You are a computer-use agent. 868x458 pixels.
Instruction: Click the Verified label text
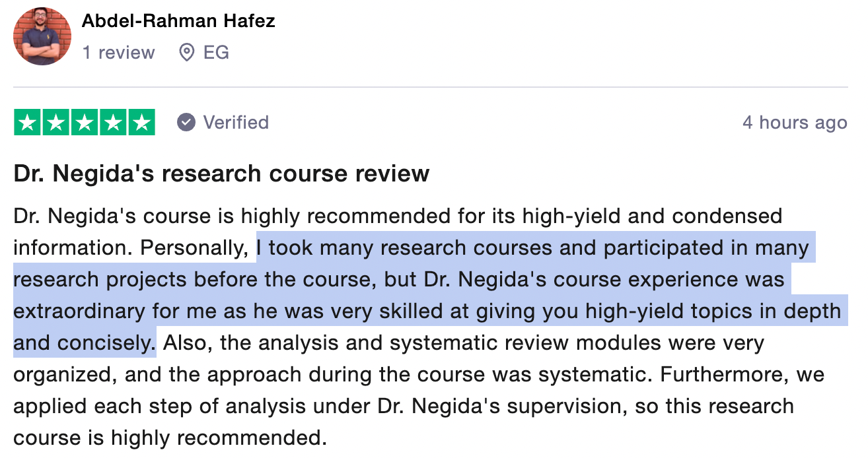tap(236, 123)
